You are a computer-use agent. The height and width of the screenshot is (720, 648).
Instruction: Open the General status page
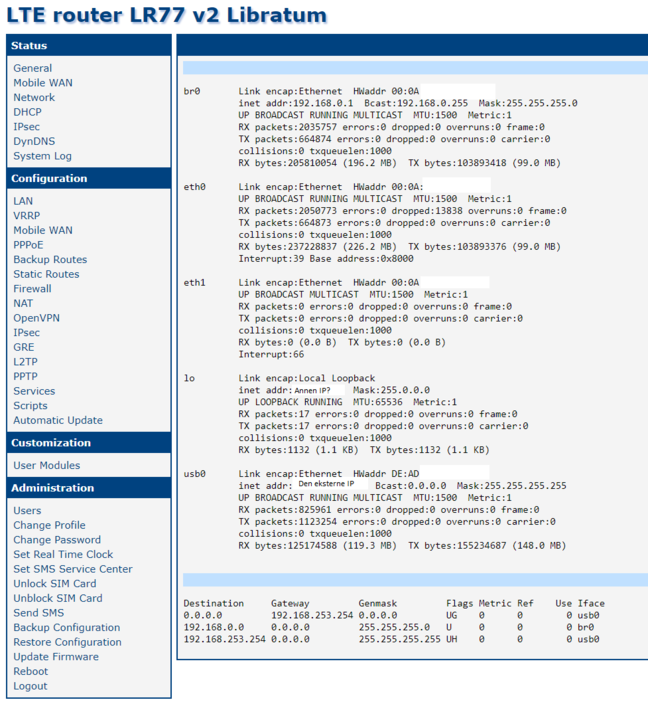[33, 68]
